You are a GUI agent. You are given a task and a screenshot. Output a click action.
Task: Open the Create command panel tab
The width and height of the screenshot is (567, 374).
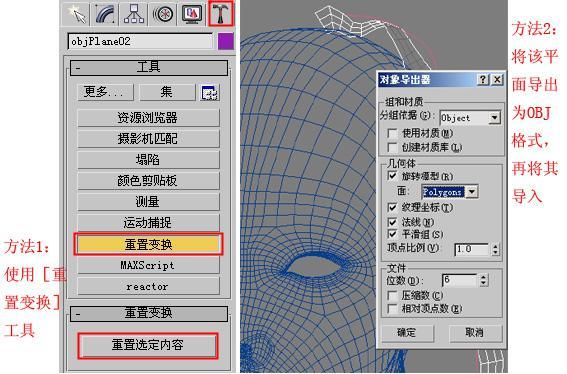[76, 14]
